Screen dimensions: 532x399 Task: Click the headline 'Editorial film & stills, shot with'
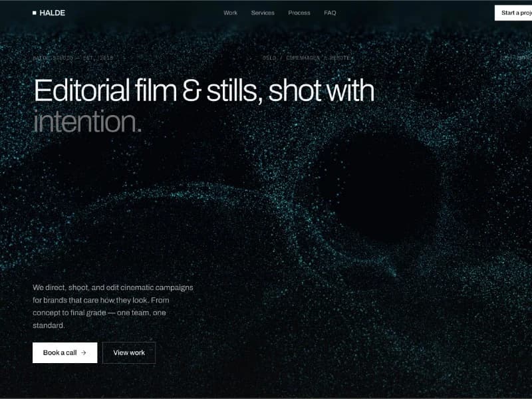coord(204,90)
